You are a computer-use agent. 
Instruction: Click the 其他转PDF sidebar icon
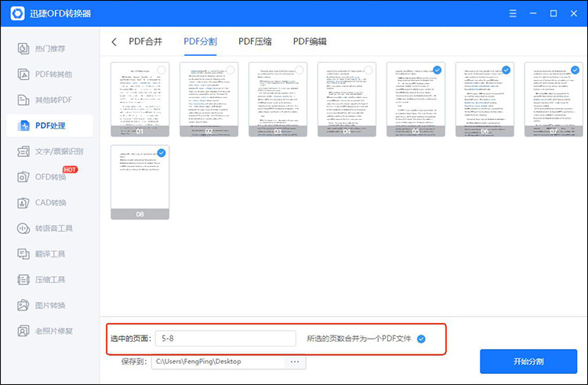(x=24, y=100)
